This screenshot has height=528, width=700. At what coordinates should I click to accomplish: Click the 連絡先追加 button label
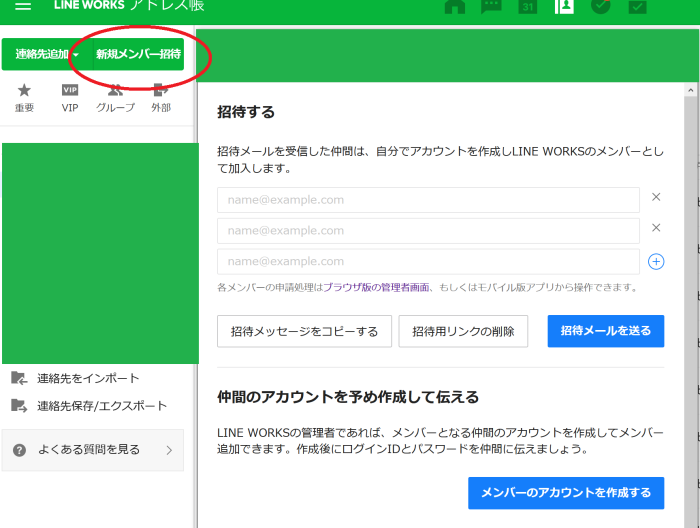(42, 54)
